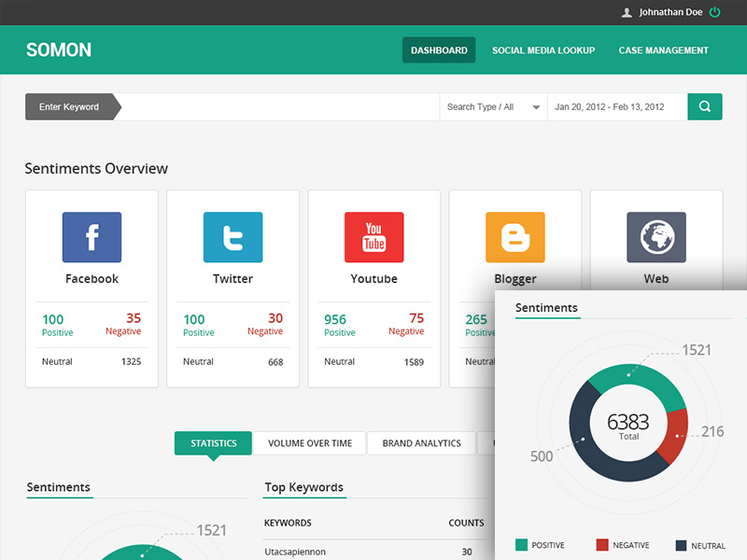
Task: Click the 6383 Total donut center
Action: coord(627,426)
